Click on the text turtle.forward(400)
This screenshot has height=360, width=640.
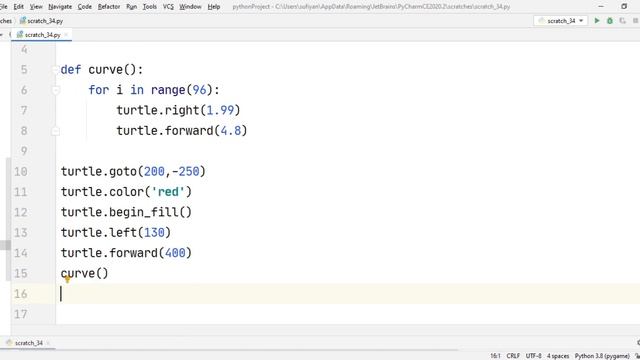[126, 253]
